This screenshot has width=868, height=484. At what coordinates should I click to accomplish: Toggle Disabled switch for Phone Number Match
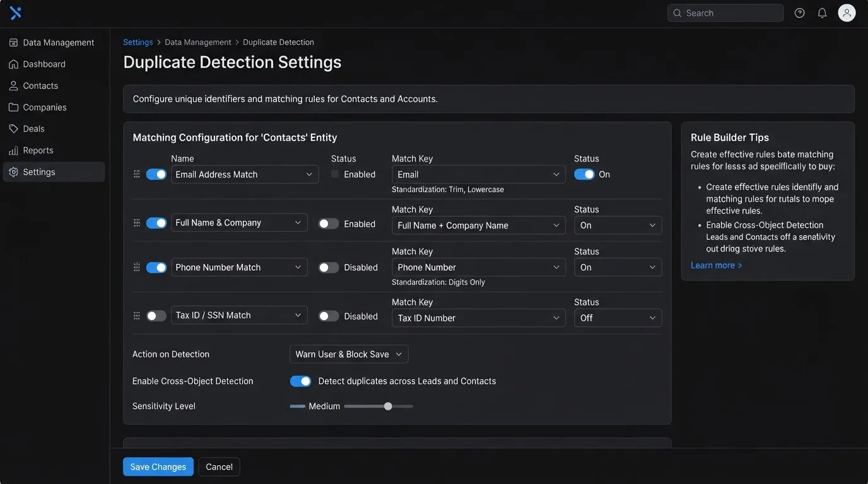click(x=329, y=267)
